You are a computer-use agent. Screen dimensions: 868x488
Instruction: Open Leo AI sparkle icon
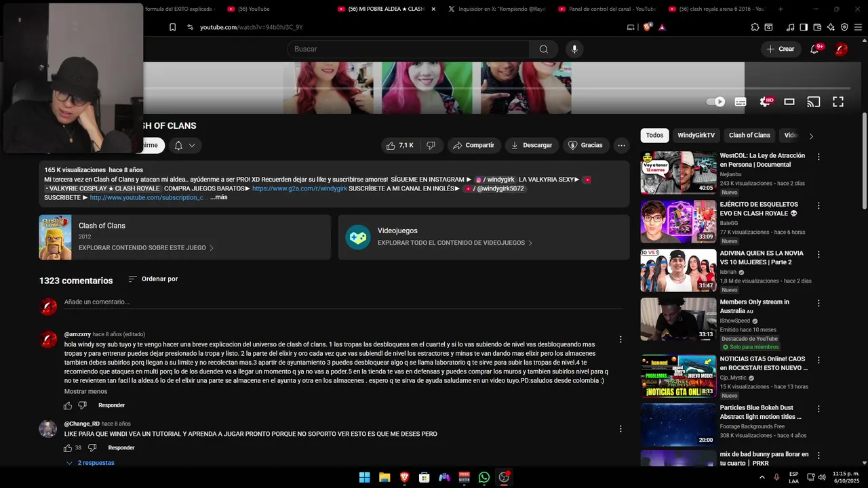[x=831, y=27]
